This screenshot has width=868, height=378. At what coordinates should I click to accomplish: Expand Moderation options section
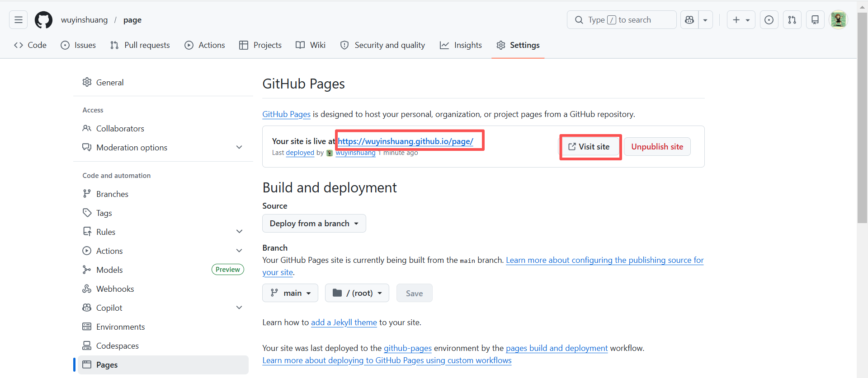click(239, 147)
